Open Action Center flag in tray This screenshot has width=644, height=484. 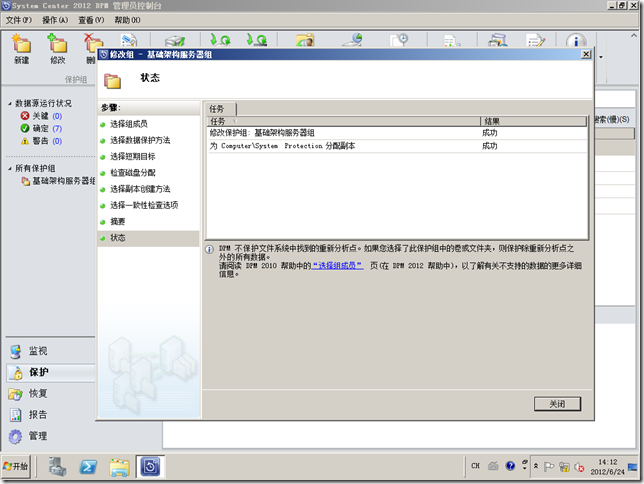(549, 467)
